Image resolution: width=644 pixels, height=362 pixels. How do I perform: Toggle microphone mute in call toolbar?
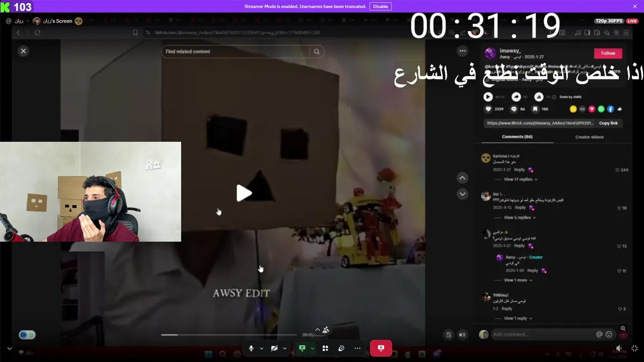pos(251,348)
